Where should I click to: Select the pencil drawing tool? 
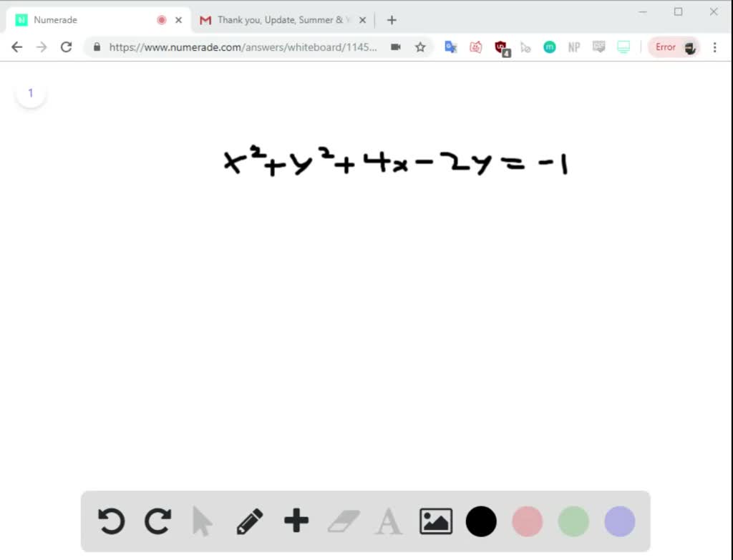pyautogui.click(x=249, y=521)
